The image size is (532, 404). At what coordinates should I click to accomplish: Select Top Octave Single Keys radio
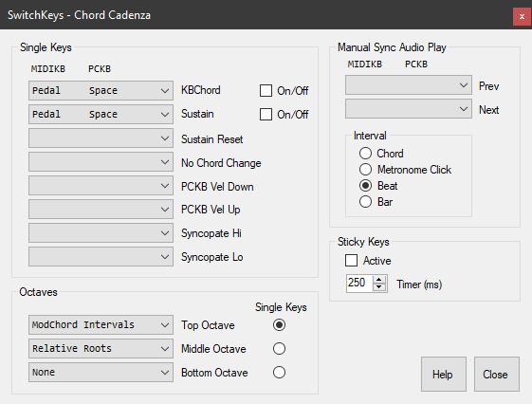279,325
